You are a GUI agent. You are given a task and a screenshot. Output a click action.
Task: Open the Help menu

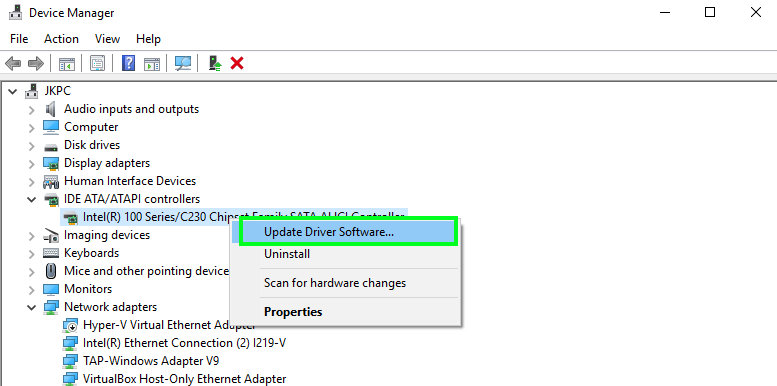point(148,39)
